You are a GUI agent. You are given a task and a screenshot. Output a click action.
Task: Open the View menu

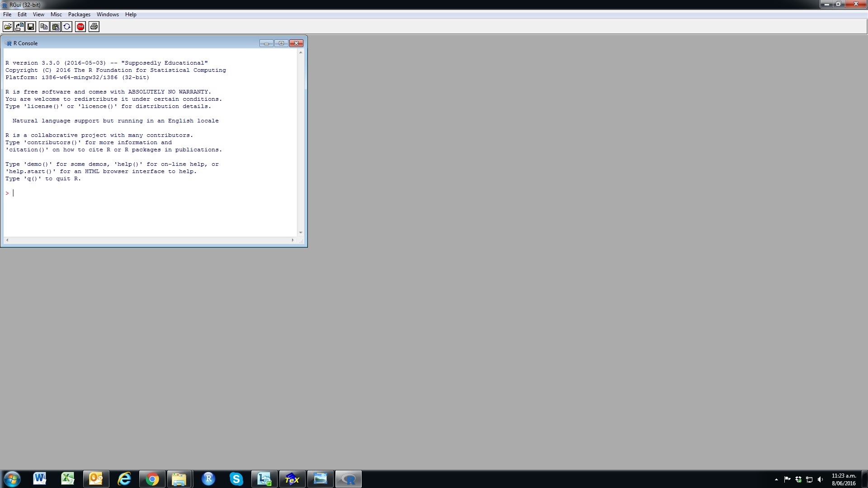coord(38,14)
